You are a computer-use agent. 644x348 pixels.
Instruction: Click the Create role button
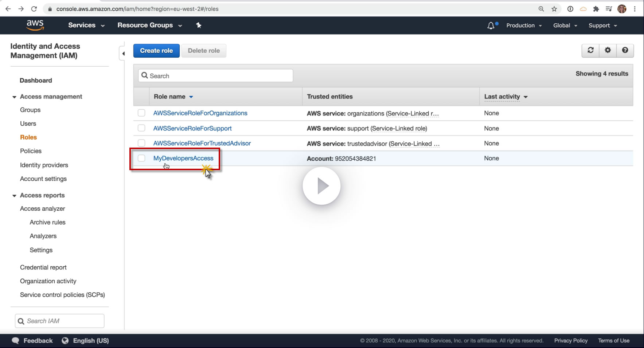coord(156,51)
